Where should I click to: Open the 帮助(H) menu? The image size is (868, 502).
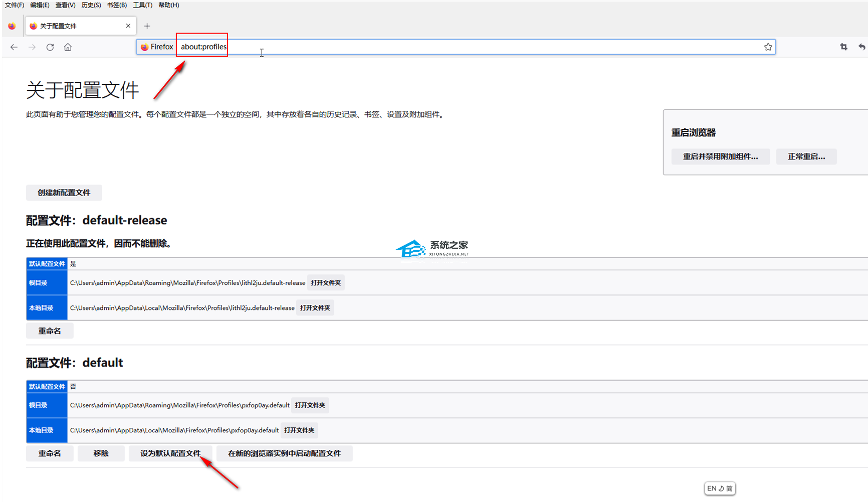tap(168, 5)
